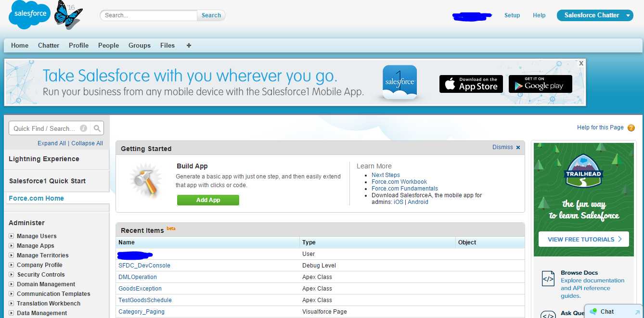Open TestGoodsSchedule Apex class
The width and height of the screenshot is (644, 318).
point(145,300)
